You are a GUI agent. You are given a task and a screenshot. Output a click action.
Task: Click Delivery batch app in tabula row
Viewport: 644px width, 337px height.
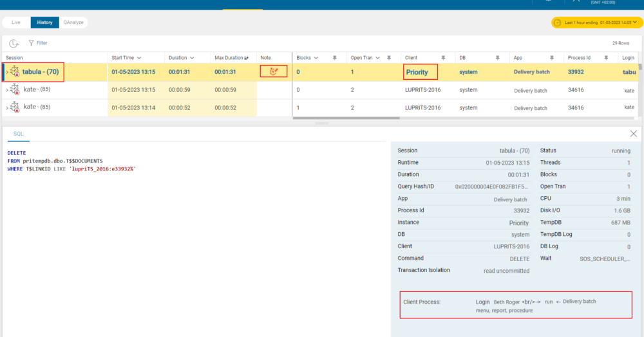point(531,72)
